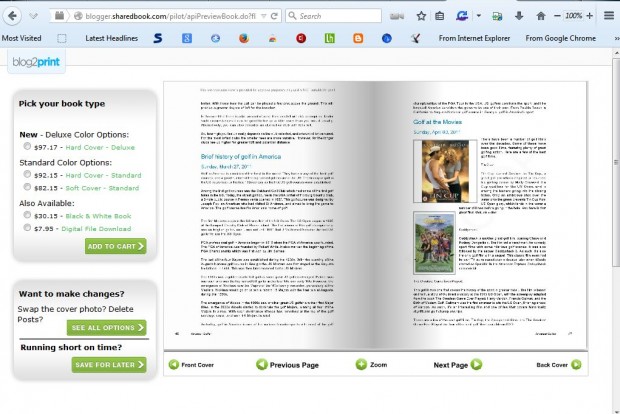Expand dropdown arrow beside blue refresh icon
Screen dimensions: 620x414
(478, 16)
